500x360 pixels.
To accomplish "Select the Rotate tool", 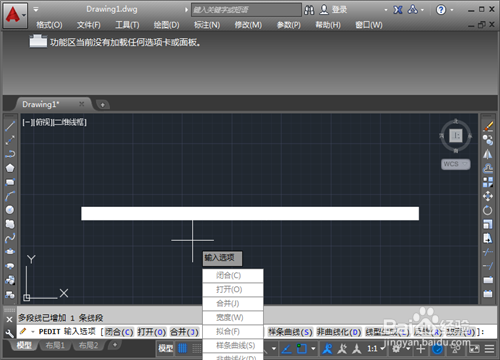I will 488,210.
